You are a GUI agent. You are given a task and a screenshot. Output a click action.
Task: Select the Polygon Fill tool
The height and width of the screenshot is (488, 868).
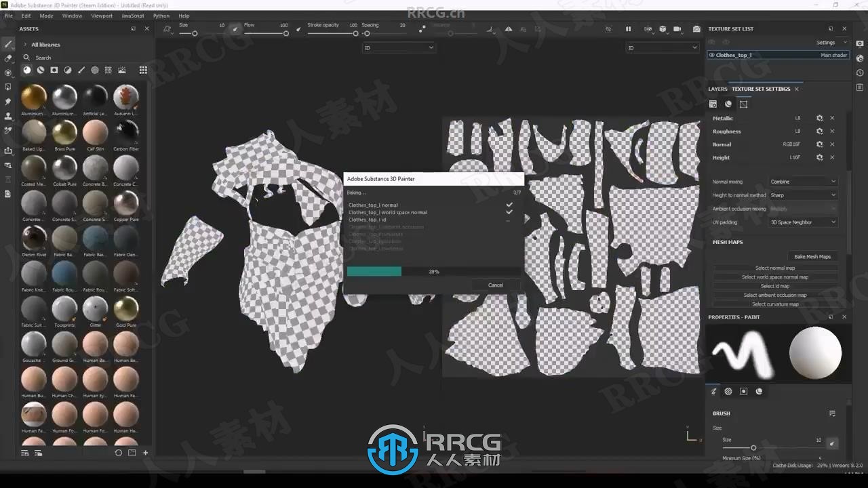pos(8,87)
